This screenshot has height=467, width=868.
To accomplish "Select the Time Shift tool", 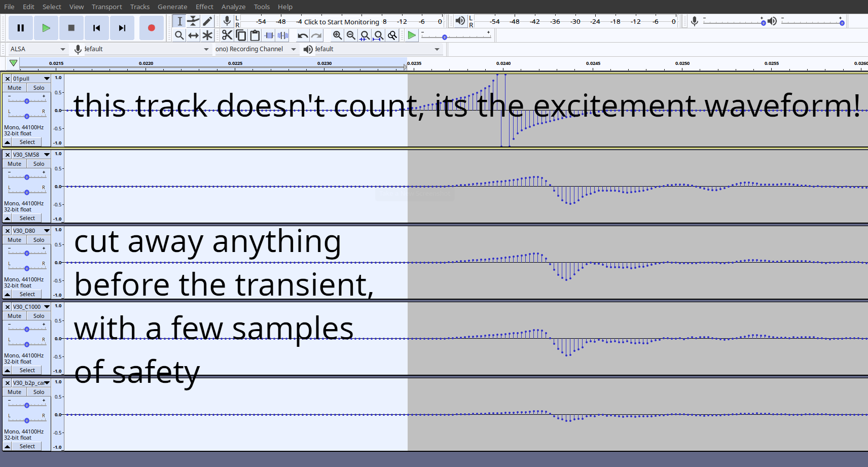I will click(193, 35).
